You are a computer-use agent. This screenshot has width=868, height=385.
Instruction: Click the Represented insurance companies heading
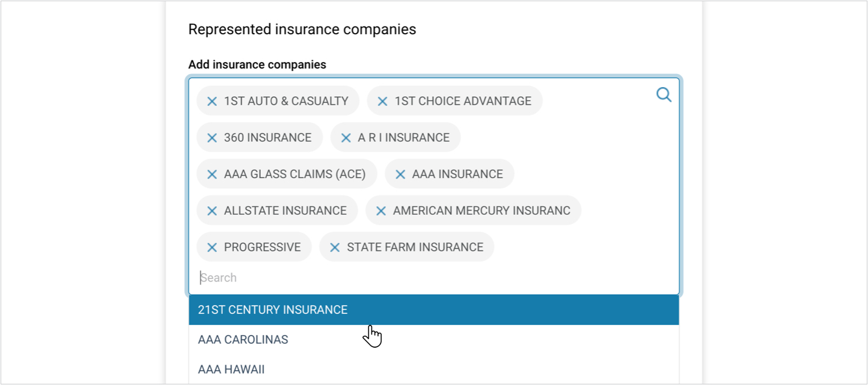coord(302,29)
